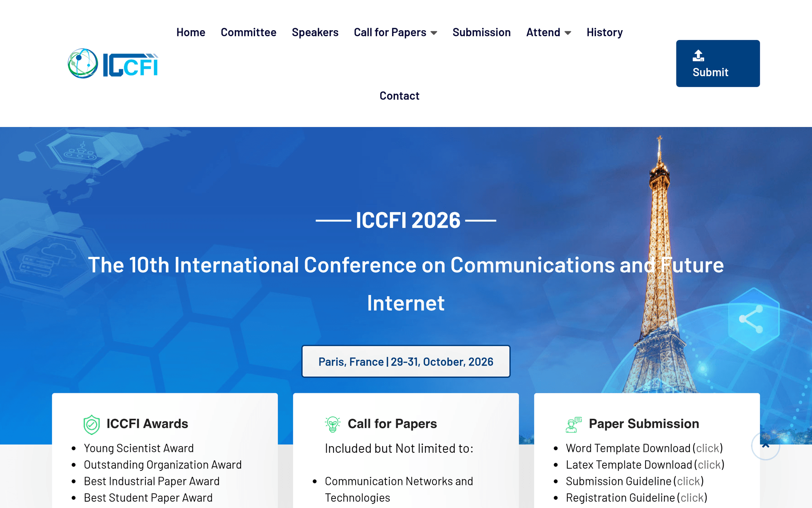Click Communication Networks and Technologies item
The width and height of the screenshot is (812, 508).
(x=399, y=489)
